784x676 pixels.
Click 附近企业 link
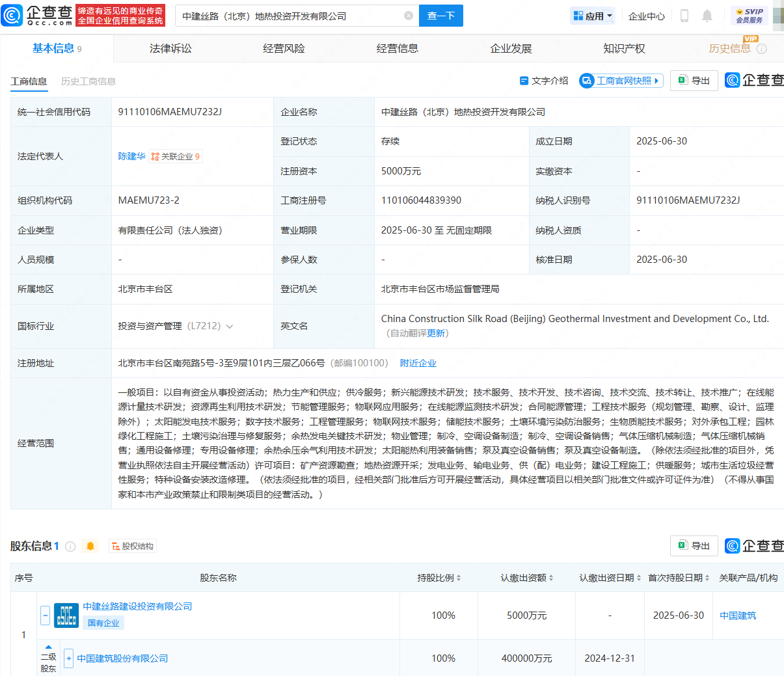(418, 363)
